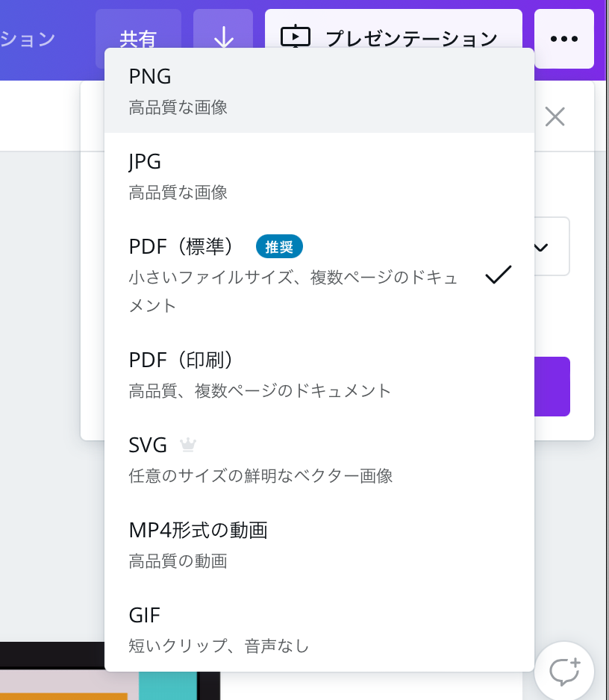Click the checkmark beside PDF（標準）
The image size is (609, 700).
tap(498, 275)
